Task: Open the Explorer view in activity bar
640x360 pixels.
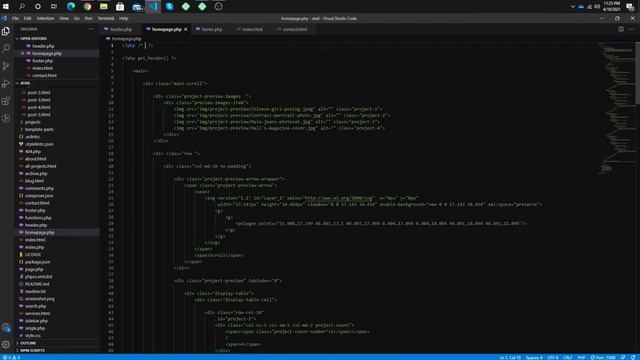Action: pyautogui.click(x=6, y=31)
